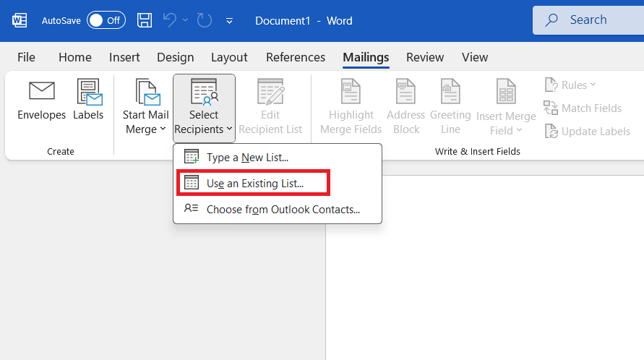Click into the Search box
This screenshot has width=644, height=360.
pos(588,20)
